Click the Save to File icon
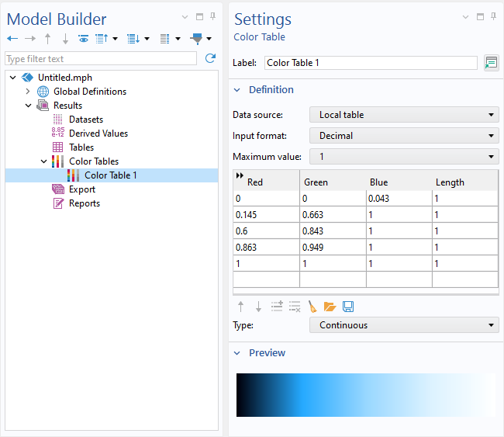The image size is (504, 437). pos(348,307)
